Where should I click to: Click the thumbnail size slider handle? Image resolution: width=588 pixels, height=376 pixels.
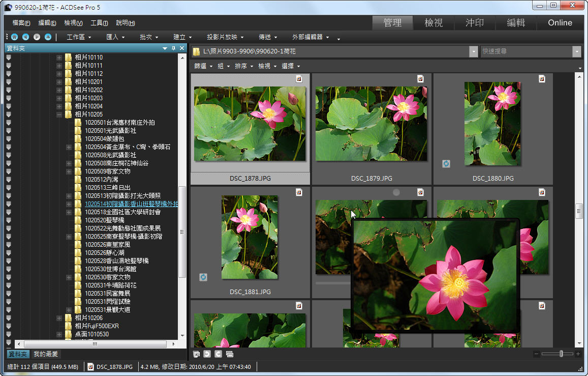(x=561, y=354)
